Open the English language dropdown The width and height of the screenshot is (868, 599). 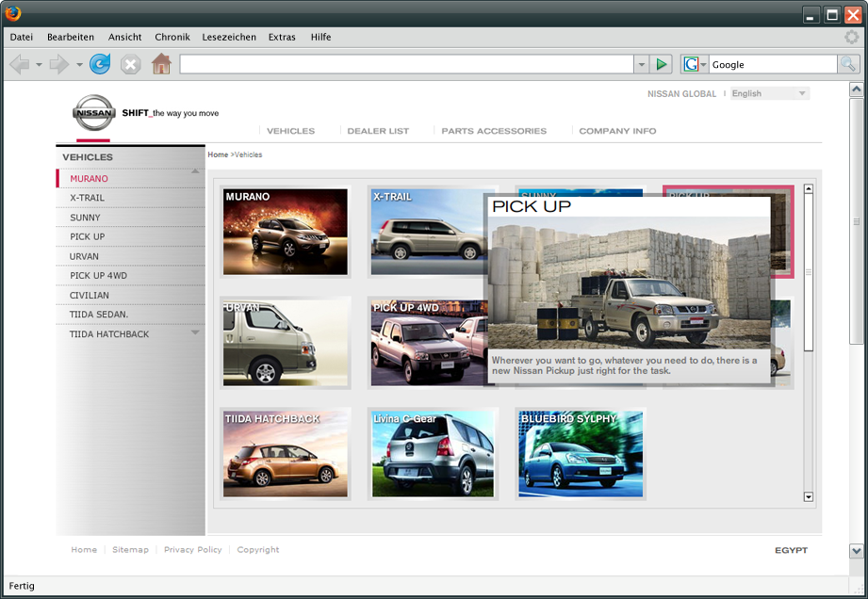[770, 93]
